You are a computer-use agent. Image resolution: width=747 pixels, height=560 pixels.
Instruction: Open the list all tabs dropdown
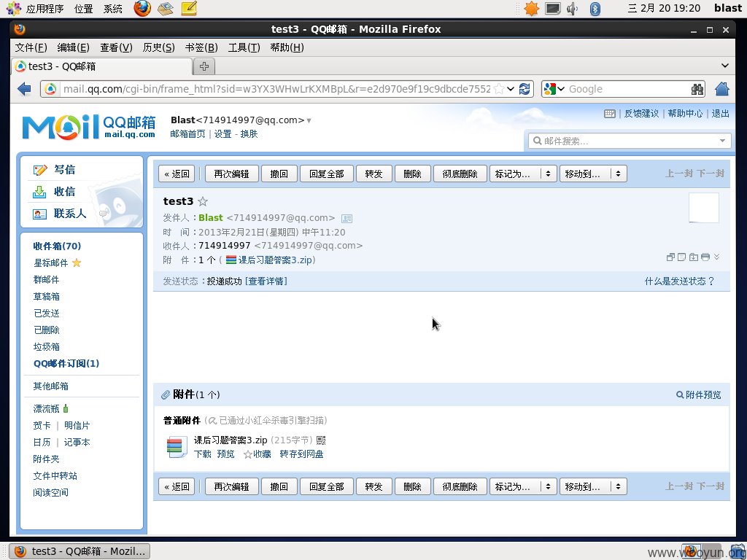(725, 66)
